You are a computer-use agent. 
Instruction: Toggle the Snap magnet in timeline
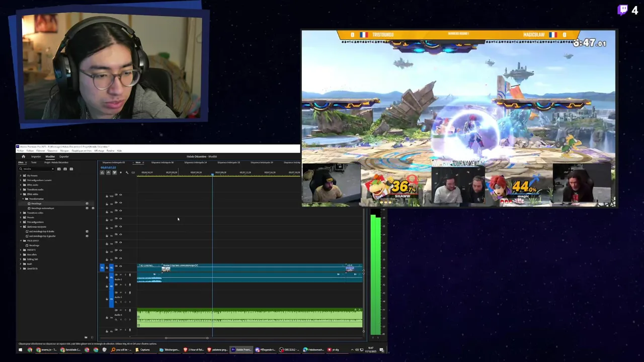(x=108, y=172)
